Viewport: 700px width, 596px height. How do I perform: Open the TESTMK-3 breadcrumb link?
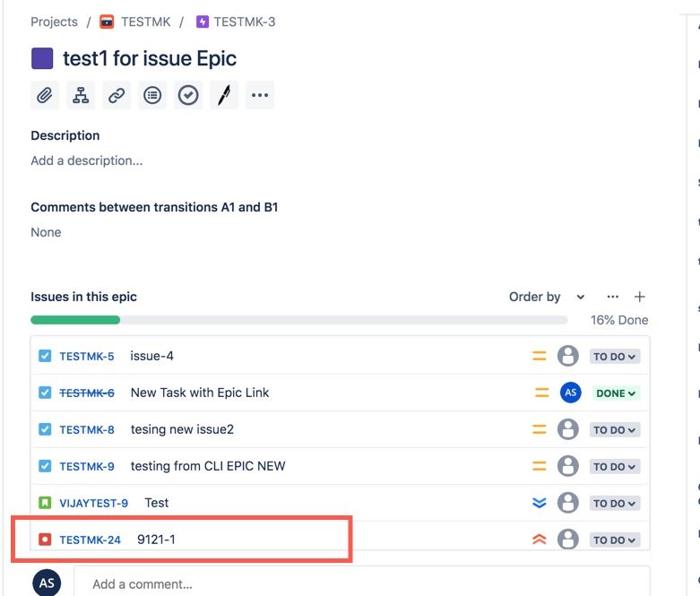pyautogui.click(x=245, y=22)
